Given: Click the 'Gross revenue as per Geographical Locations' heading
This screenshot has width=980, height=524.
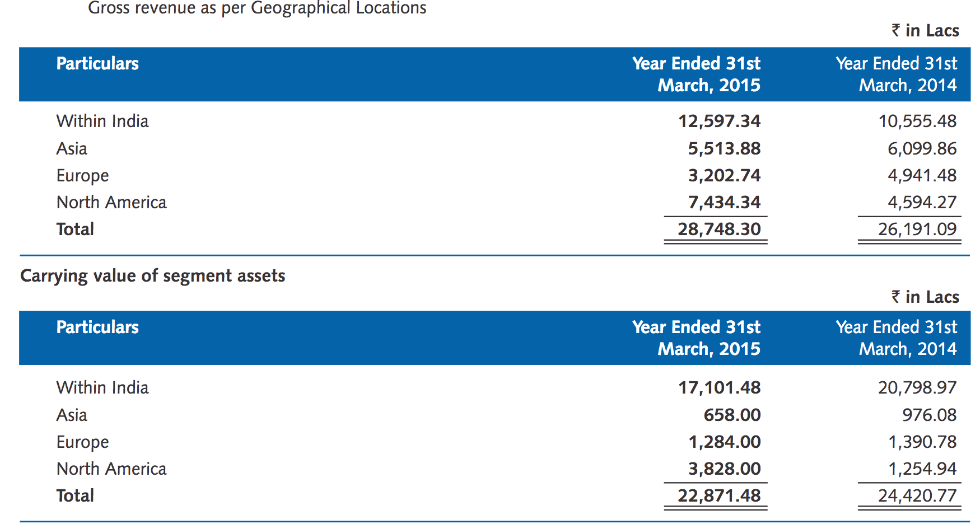Looking at the screenshot, I should point(257,8).
